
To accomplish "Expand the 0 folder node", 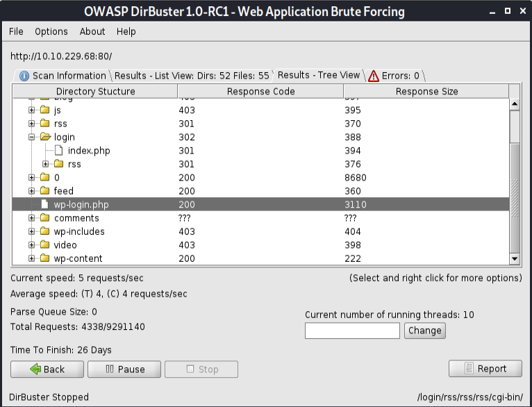I will click(x=31, y=177).
